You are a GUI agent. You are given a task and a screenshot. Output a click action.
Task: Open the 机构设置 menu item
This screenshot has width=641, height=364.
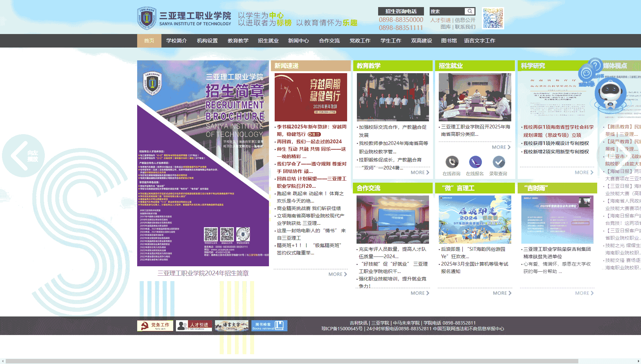(207, 40)
